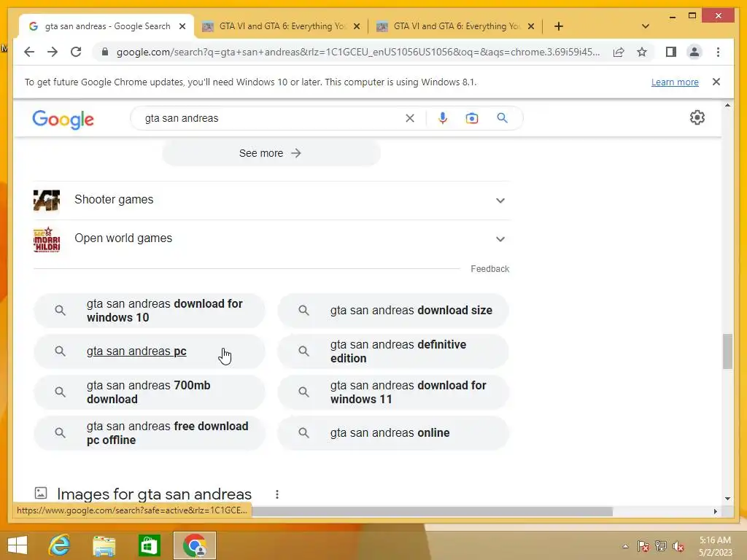This screenshot has width=747, height=560.
Task: Open Chrome three-dot menu
Action: (718, 52)
